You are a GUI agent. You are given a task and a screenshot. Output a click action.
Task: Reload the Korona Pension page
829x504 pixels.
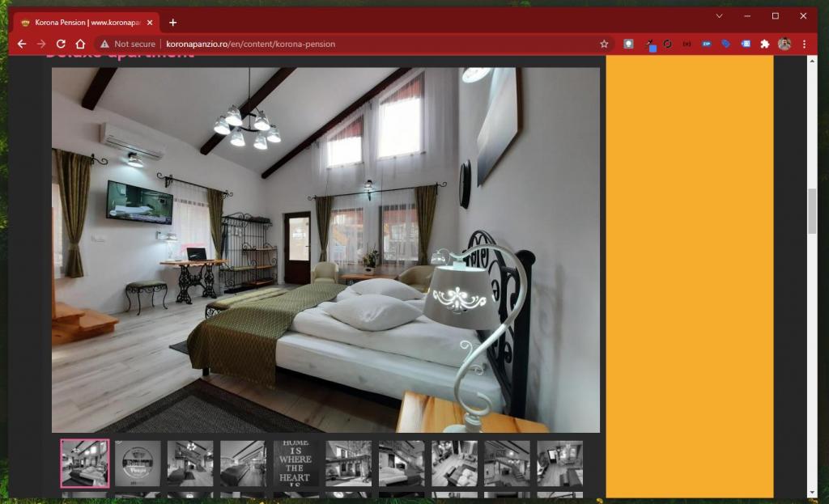(x=61, y=44)
